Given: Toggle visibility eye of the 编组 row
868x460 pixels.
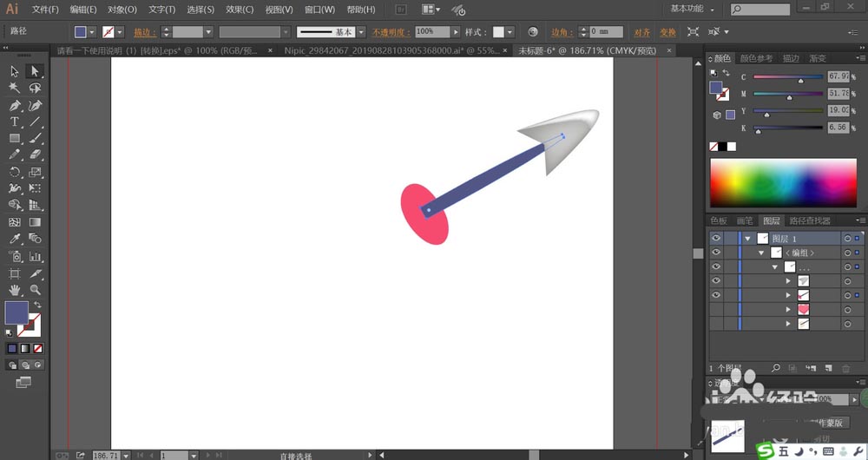Looking at the screenshot, I should point(716,253).
